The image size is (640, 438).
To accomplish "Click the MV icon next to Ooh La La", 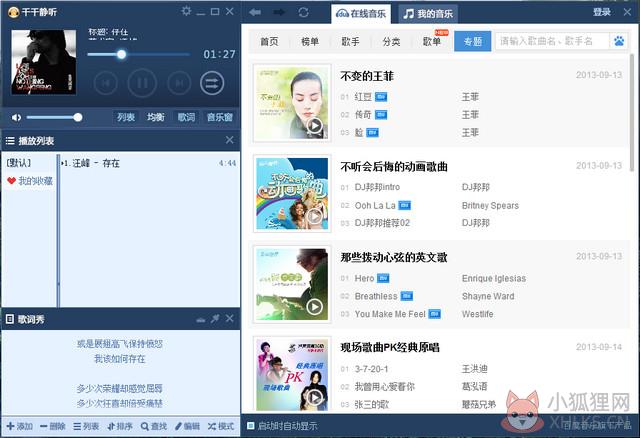I will (x=404, y=205).
